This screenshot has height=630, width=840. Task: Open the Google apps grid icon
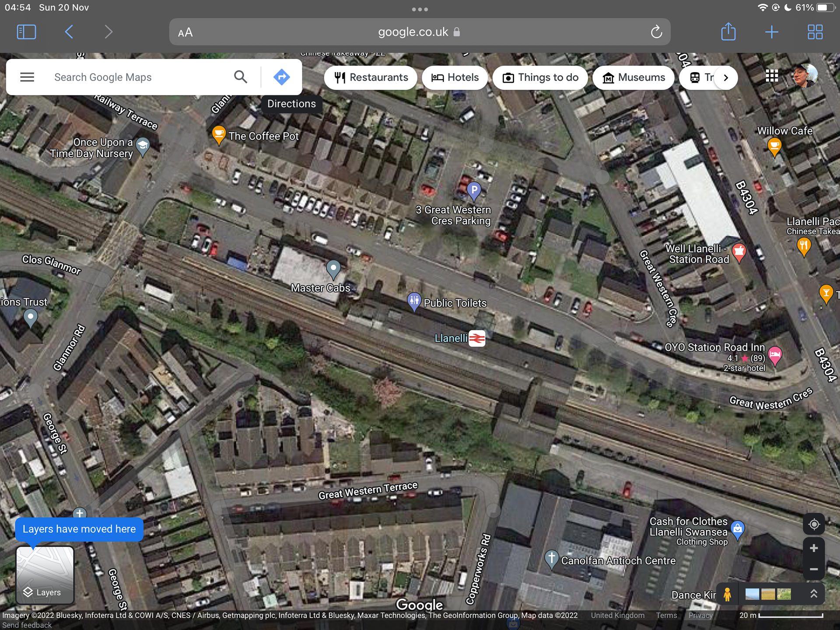(772, 76)
